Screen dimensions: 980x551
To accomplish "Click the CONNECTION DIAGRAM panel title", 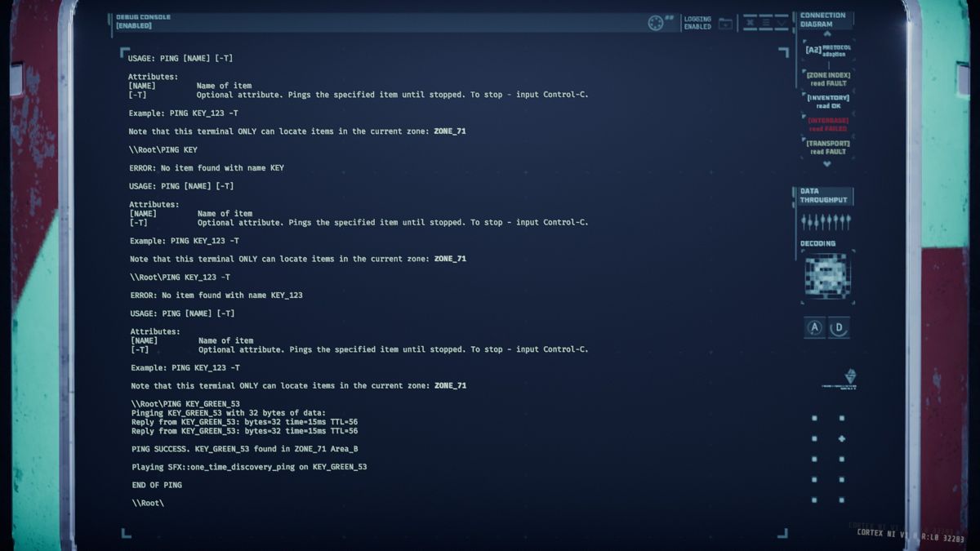I will [825, 19].
